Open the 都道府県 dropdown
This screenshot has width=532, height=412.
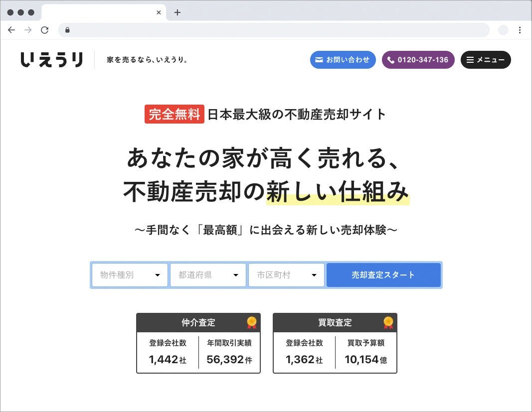coord(208,275)
